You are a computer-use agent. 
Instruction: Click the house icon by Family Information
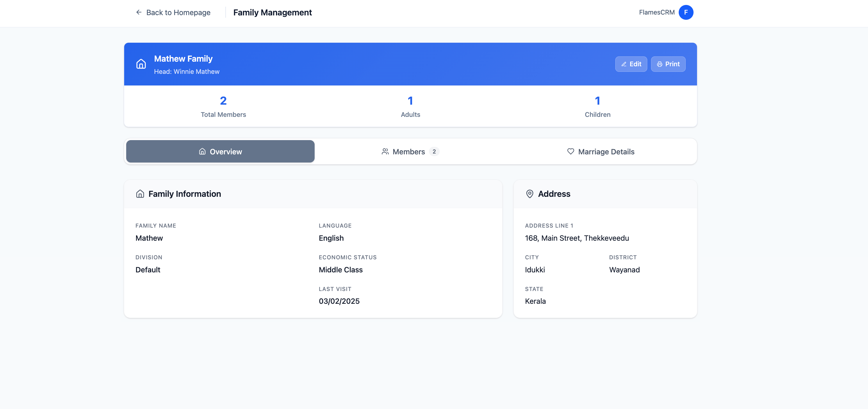tap(140, 194)
